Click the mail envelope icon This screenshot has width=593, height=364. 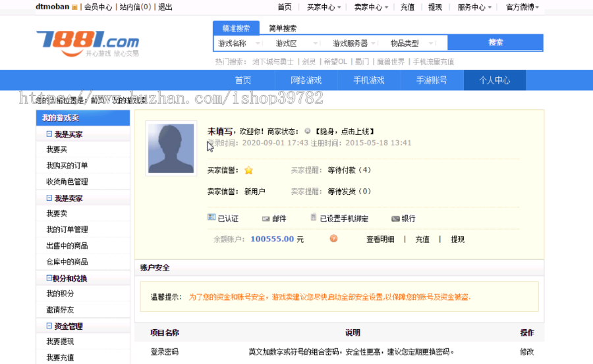tap(266, 219)
